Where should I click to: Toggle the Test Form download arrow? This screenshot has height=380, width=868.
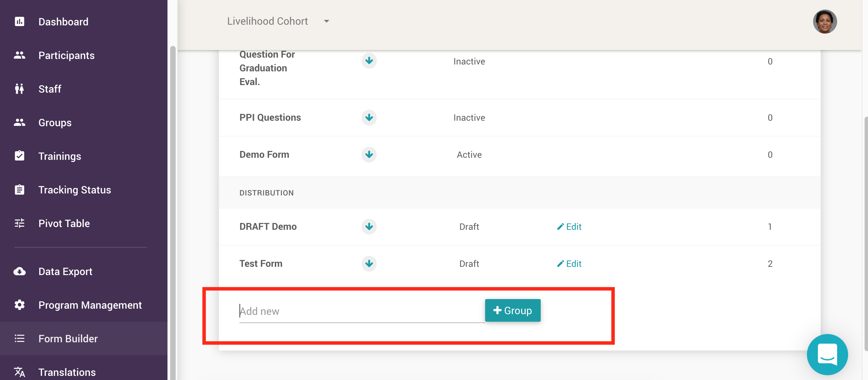coord(369,264)
